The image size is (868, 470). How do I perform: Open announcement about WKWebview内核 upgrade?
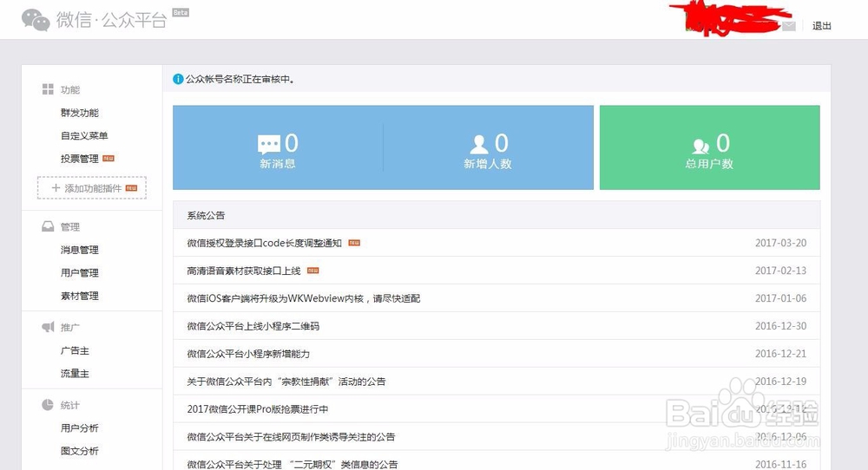(x=303, y=298)
